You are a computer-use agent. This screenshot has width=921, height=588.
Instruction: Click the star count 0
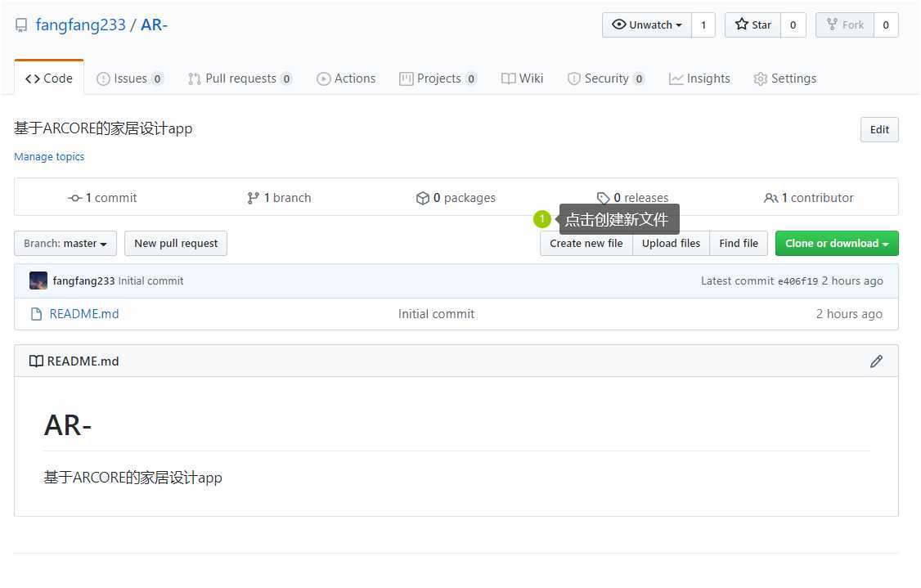click(x=793, y=25)
